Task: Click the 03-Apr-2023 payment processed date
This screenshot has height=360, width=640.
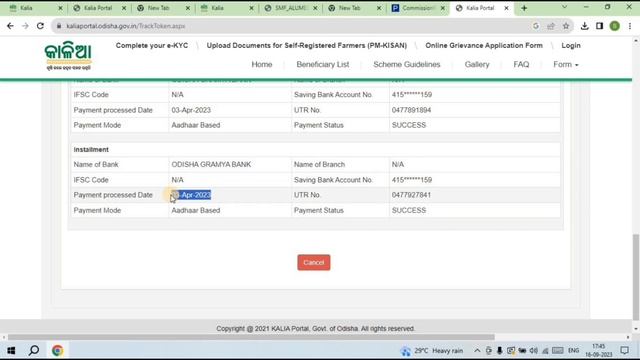Action: [x=191, y=110]
